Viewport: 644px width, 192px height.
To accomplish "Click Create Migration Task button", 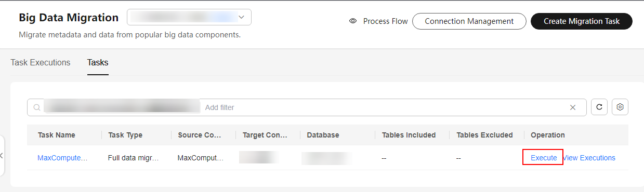I will (582, 21).
